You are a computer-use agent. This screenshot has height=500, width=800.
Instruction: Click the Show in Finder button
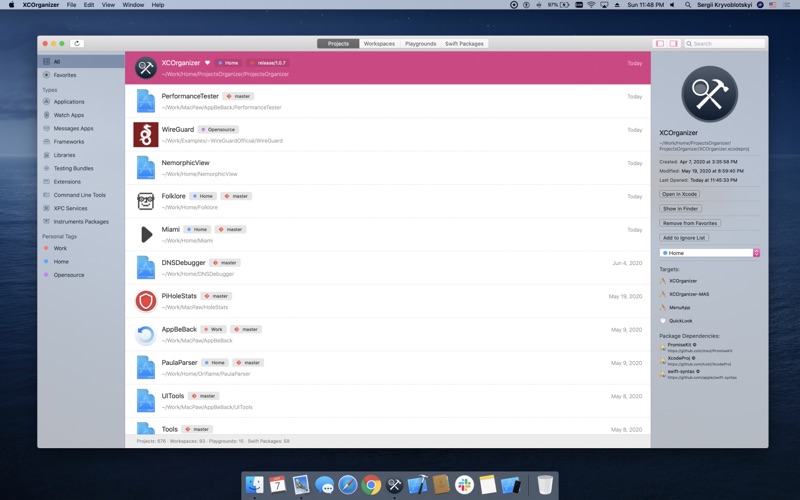tap(680, 209)
